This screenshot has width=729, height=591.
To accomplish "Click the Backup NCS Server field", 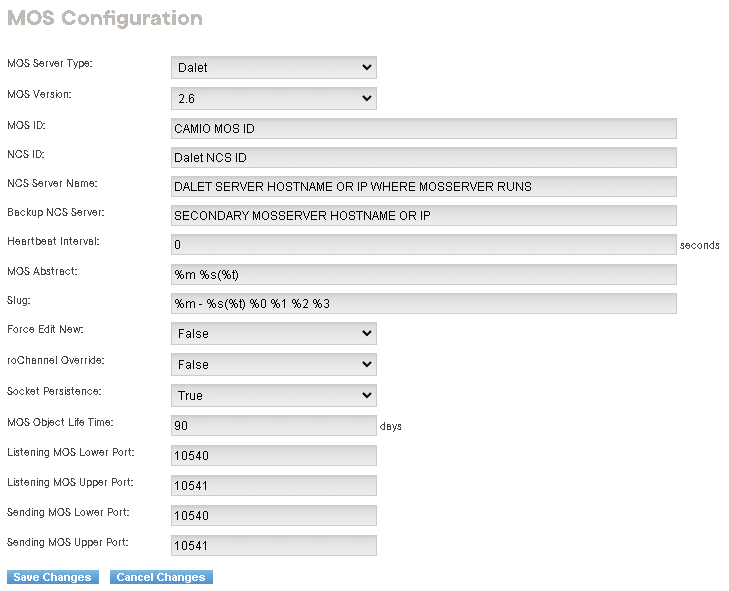I will point(424,216).
